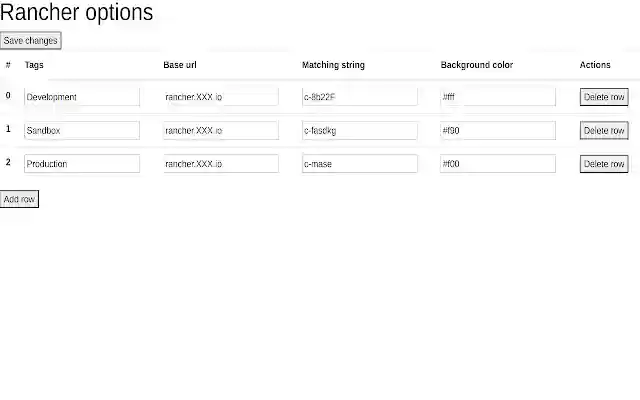Screen dimensions: 640x400
Task: Focus the Development tag input field
Action: pyautogui.click(x=82, y=97)
